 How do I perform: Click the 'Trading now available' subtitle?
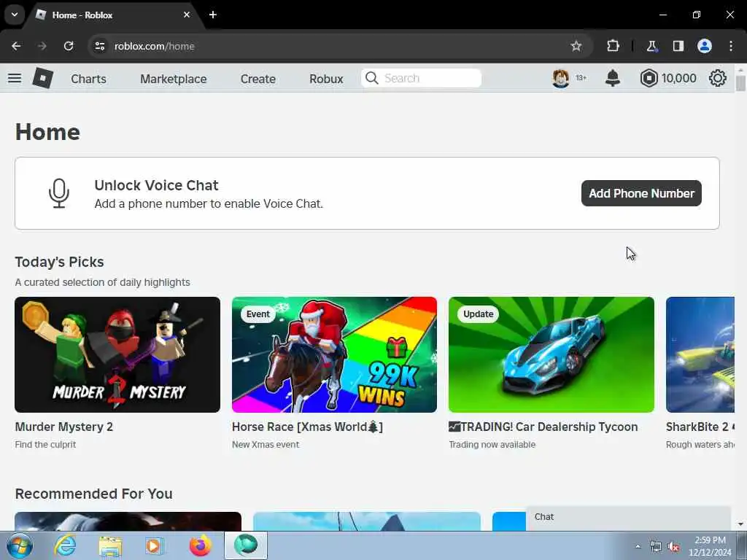[x=492, y=444]
